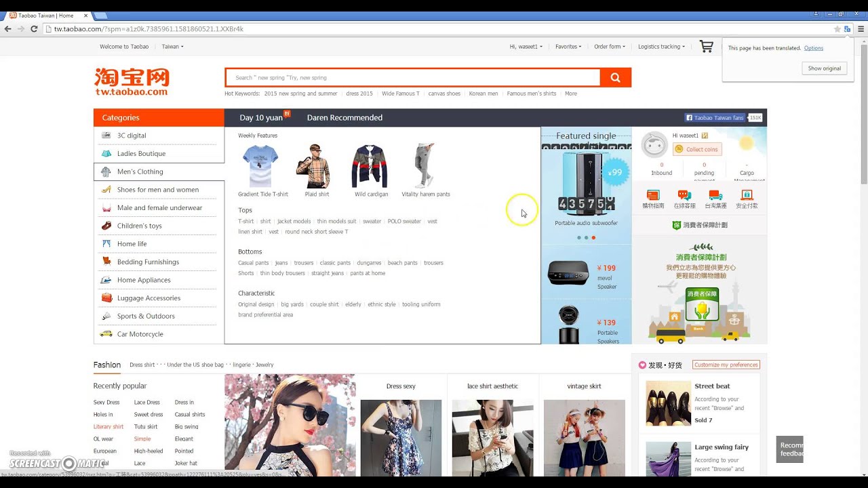Click 'canvas shoes' hot keyword
This screenshot has height=488, width=868.
(x=444, y=94)
